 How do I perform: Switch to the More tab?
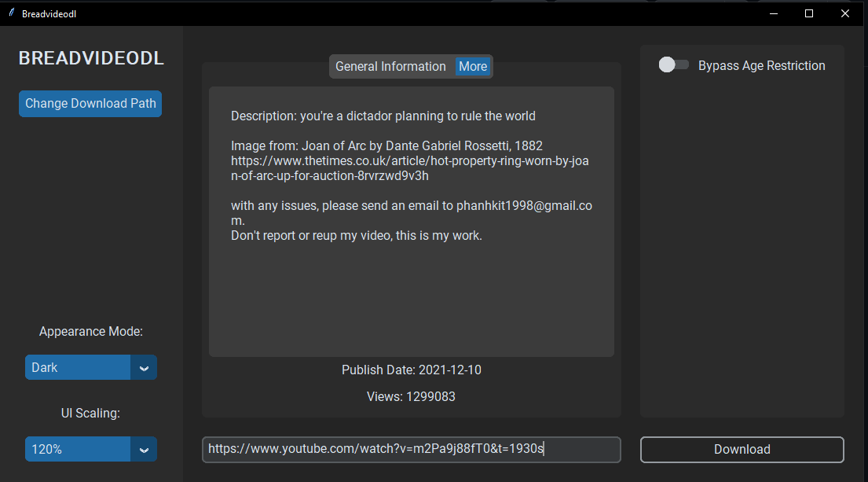(472, 66)
